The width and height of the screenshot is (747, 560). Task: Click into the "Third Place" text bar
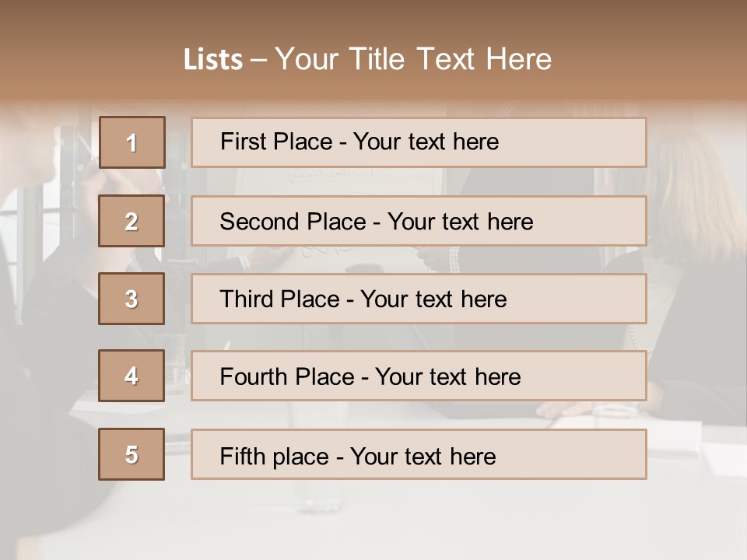tap(419, 299)
